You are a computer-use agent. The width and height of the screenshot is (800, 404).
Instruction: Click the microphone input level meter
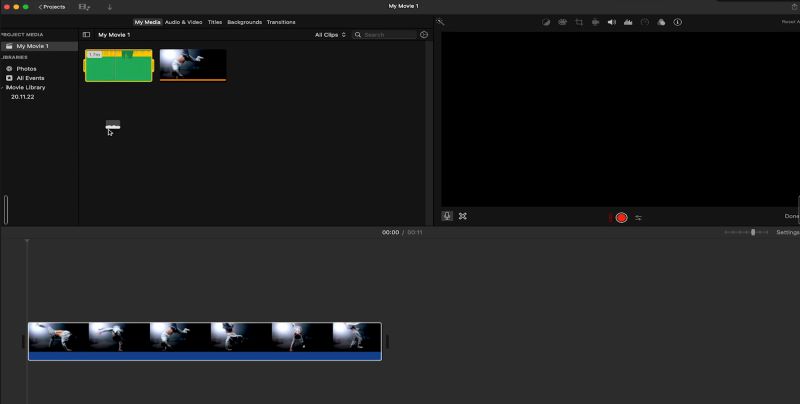(610, 218)
